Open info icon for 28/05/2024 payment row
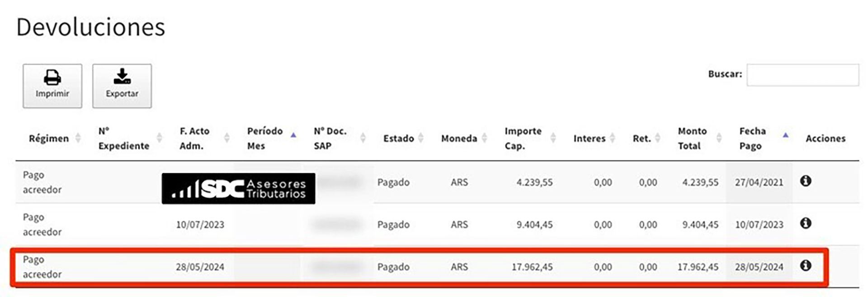This screenshot has width=868, height=297. tap(805, 266)
